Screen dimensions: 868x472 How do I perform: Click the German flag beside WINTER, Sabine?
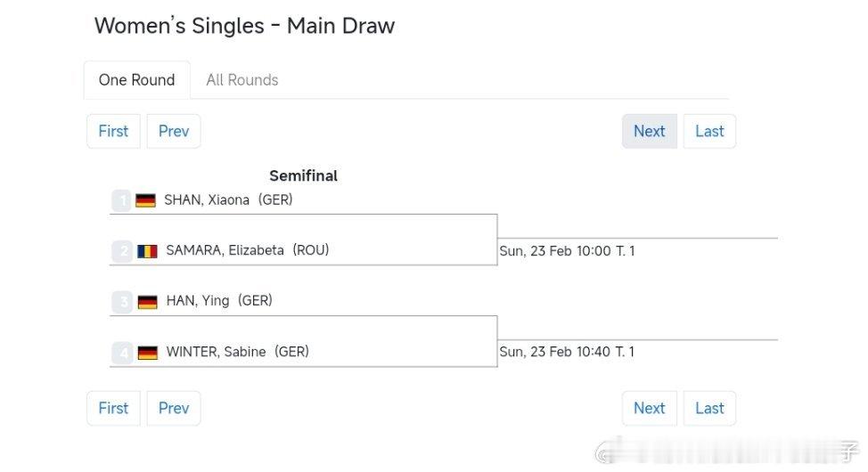(x=147, y=353)
